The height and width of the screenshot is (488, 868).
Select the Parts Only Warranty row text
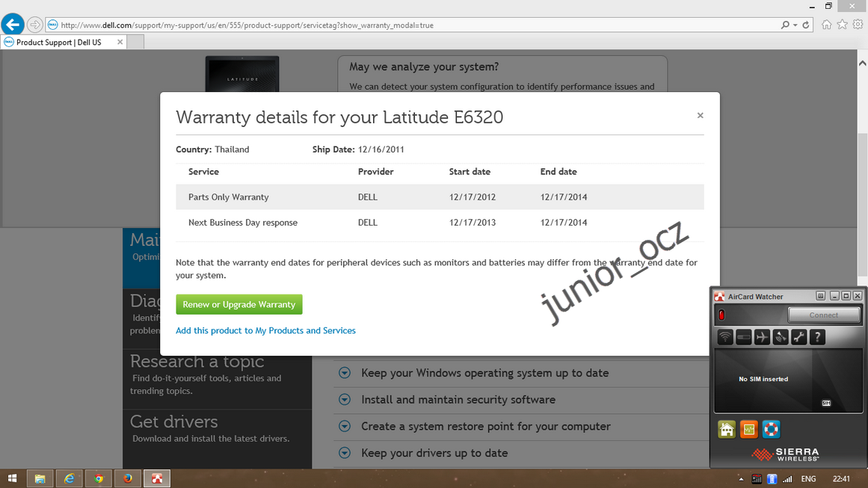229,197
